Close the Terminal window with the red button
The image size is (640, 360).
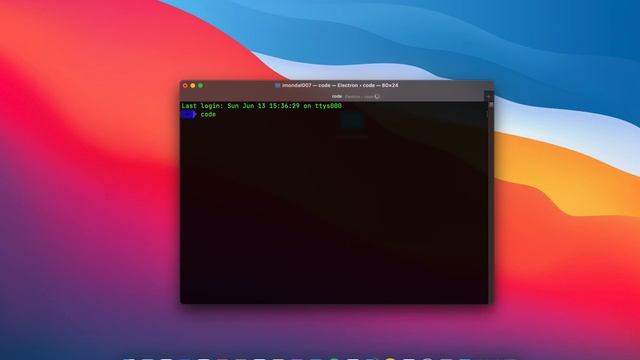click(185, 86)
